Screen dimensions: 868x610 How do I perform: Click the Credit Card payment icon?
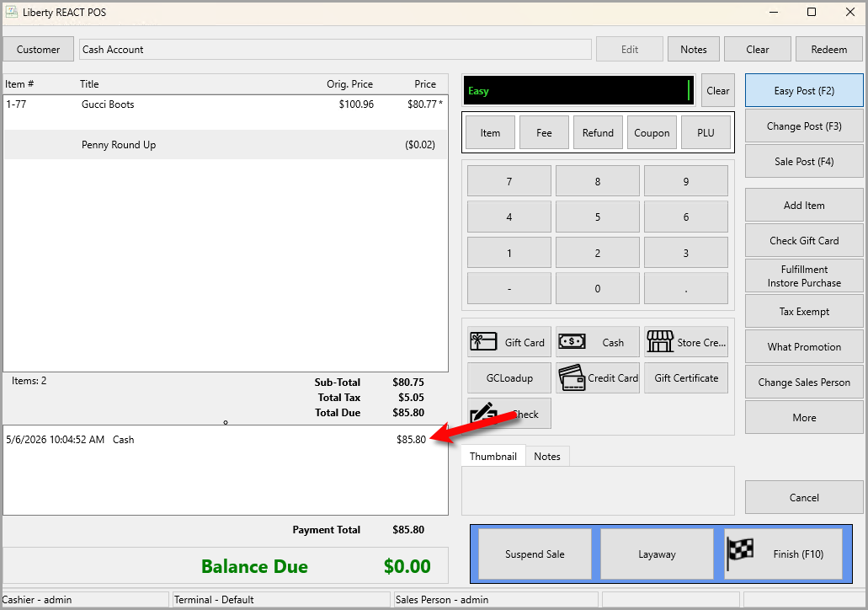[572, 377]
